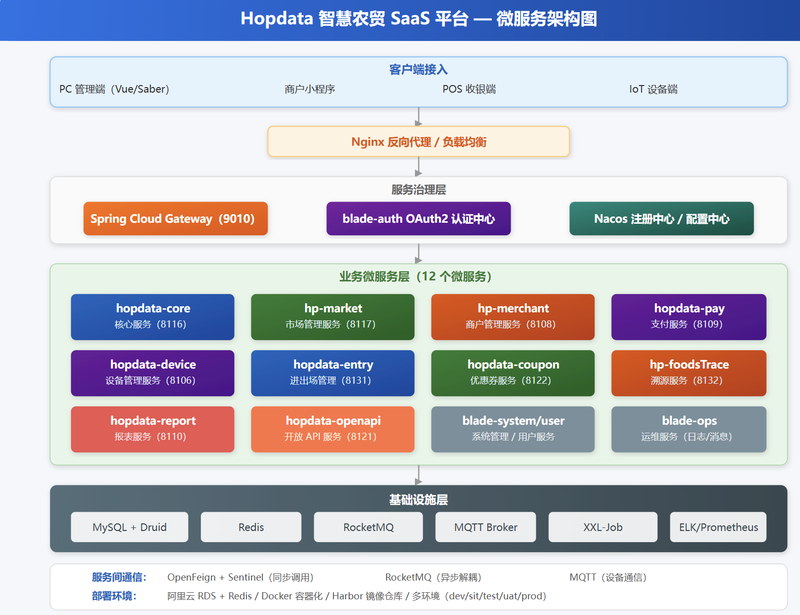The height and width of the screenshot is (615, 800).
Task: Open the hp-market 市场管理服务 card
Action: click(x=333, y=317)
